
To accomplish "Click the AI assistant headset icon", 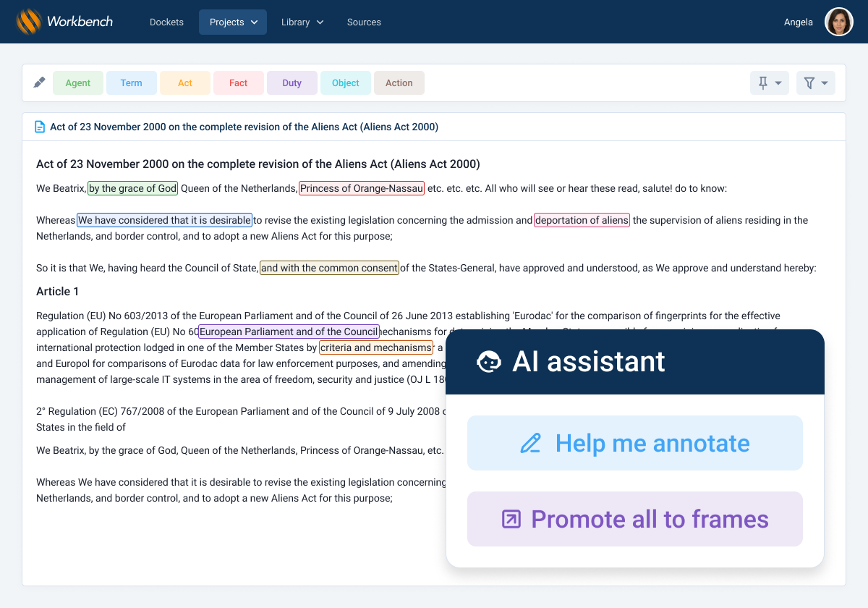I will [x=489, y=361].
